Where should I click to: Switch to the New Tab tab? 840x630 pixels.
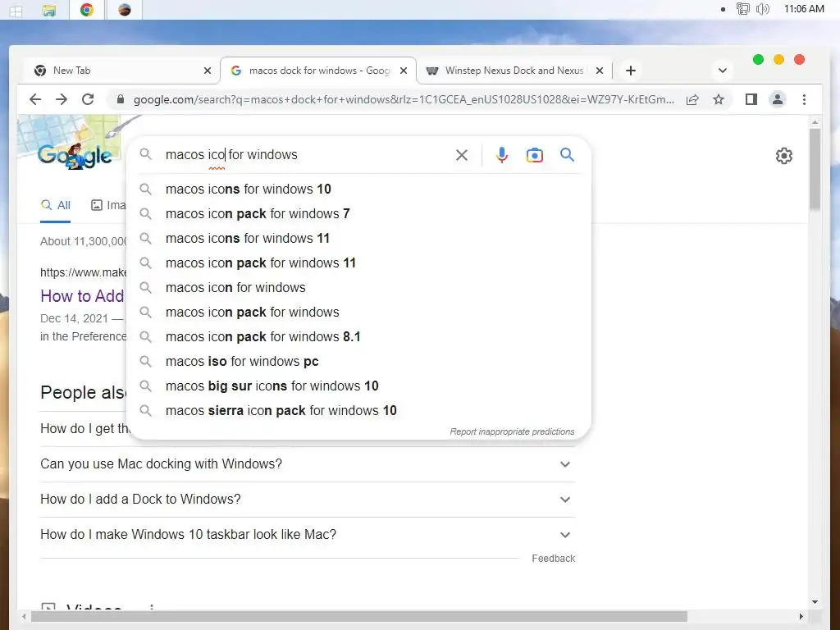coord(121,71)
